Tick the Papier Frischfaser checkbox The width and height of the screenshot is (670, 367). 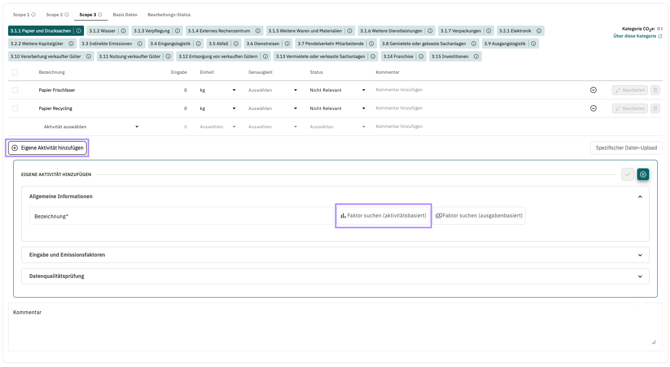15,90
